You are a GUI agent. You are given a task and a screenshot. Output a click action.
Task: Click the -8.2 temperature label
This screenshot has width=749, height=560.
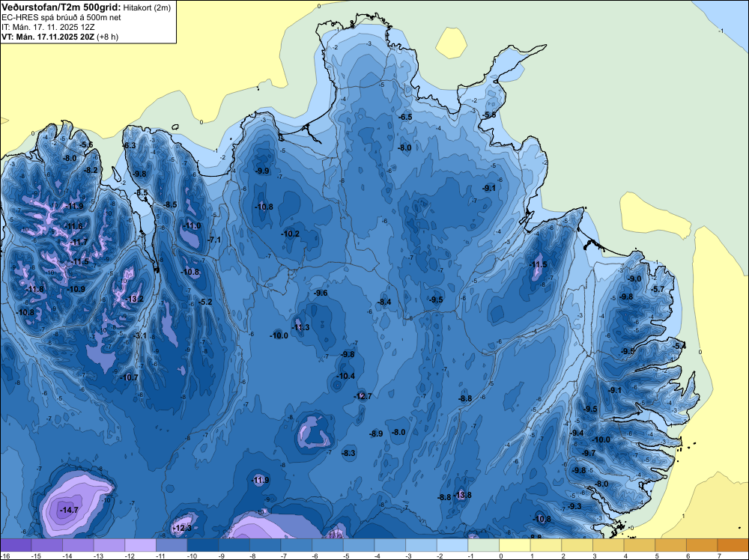91,170
